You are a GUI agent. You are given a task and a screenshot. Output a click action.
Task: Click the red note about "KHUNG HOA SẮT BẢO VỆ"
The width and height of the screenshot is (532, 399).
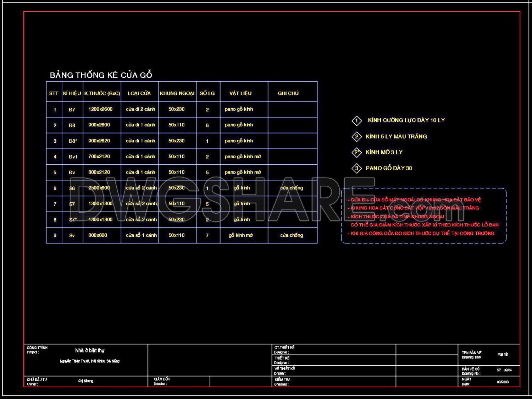414,200
